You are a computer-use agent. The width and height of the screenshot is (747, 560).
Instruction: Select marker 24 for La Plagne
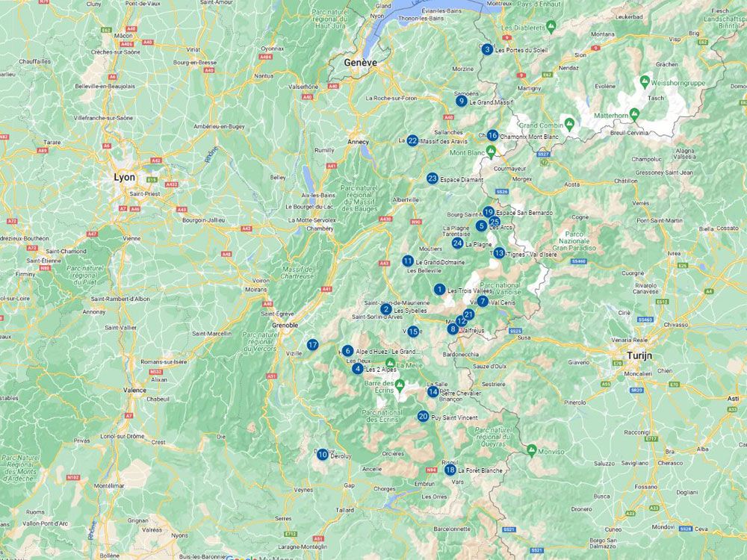[458, 243]
